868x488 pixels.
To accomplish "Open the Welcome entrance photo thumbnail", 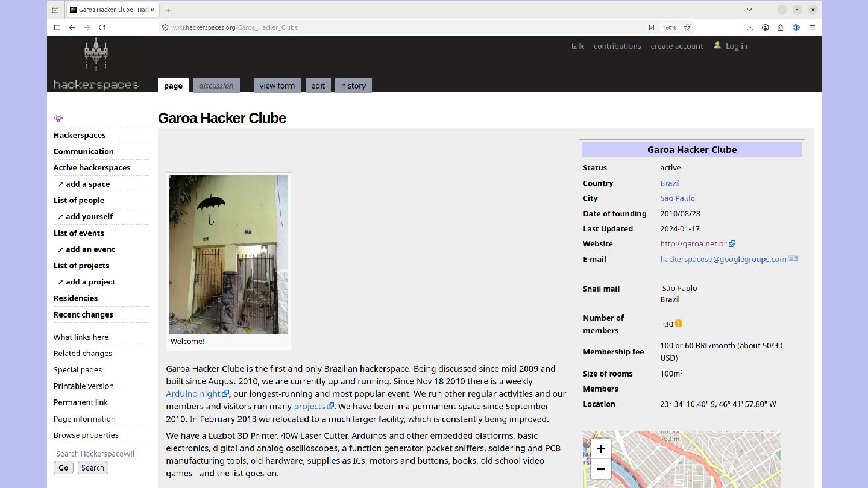I will click(x=228, y=254).
